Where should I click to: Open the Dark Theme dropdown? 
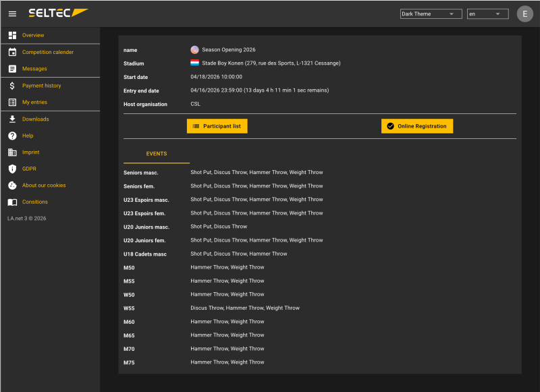coord(431,13)
